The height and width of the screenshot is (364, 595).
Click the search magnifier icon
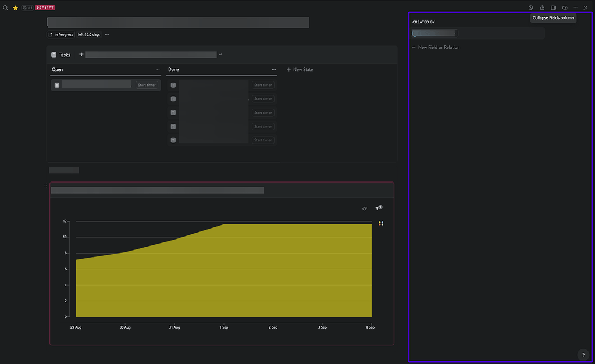click(x=6, y=8)
